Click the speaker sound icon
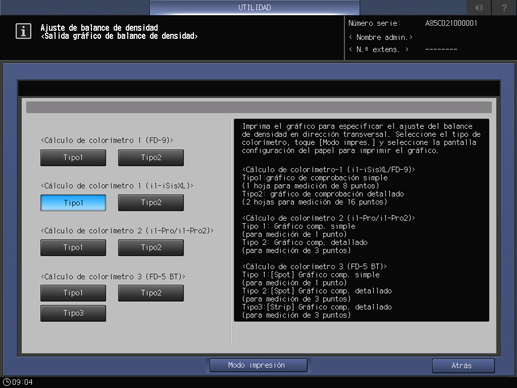Screen dimensions: 517x388 (479, 7)
